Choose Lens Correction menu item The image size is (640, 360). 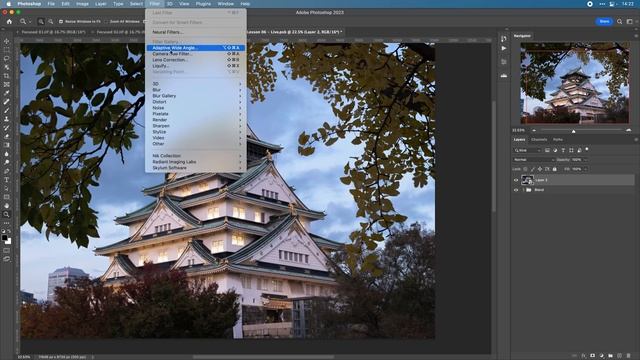(196, 60)
